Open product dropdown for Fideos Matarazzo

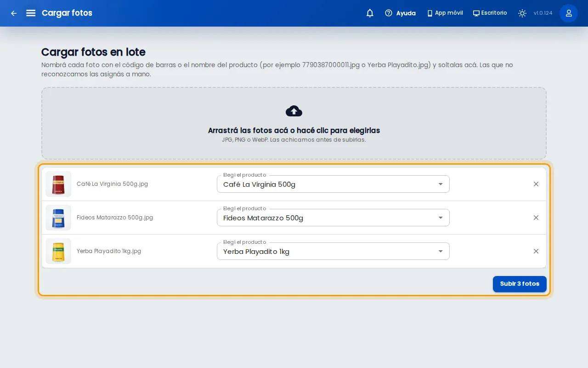[x=333, y=218]
